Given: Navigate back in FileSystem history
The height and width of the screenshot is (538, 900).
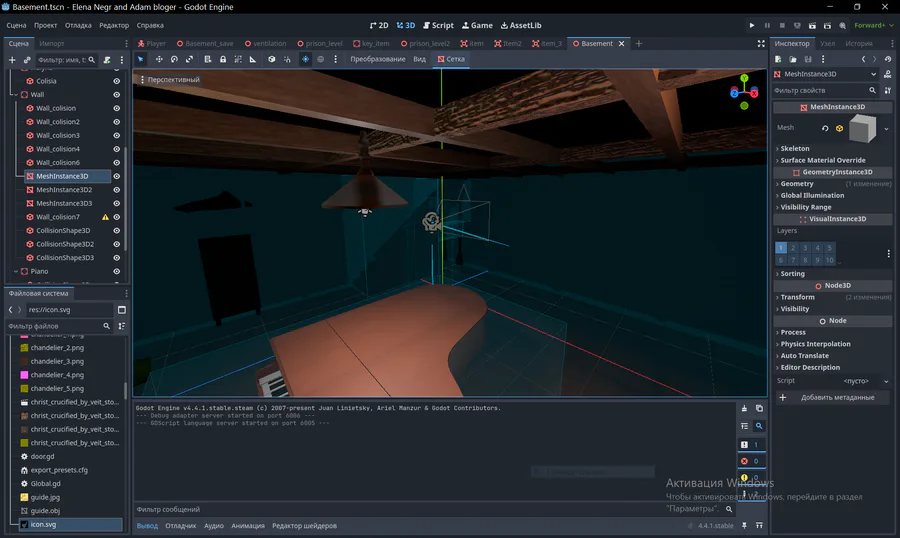Looking at the screenshot, I should [x=10, y=309].
